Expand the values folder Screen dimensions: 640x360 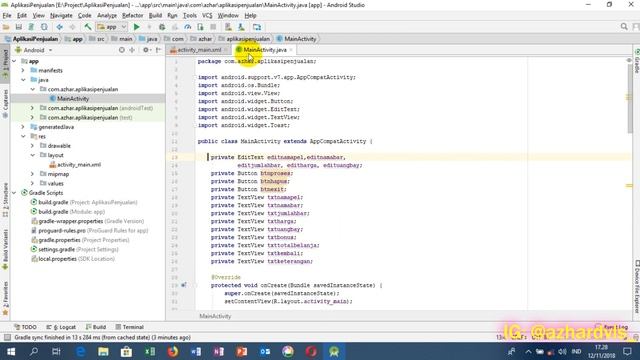[x=33, y=183]
